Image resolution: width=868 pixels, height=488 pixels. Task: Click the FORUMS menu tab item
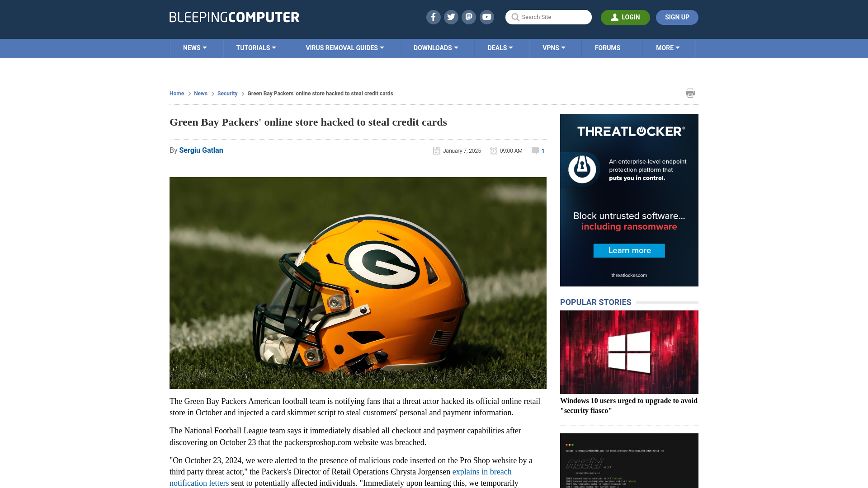pos(608,47)
